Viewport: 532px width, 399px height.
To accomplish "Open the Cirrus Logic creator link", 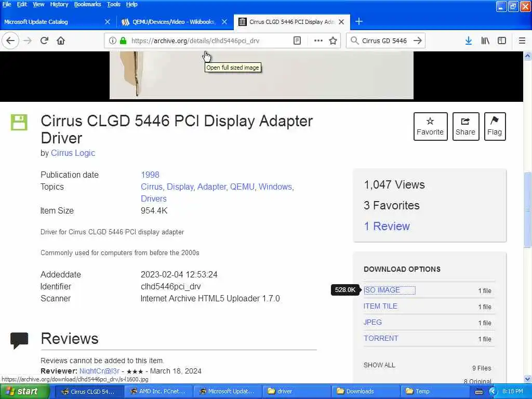I will [x=73, y=153].
